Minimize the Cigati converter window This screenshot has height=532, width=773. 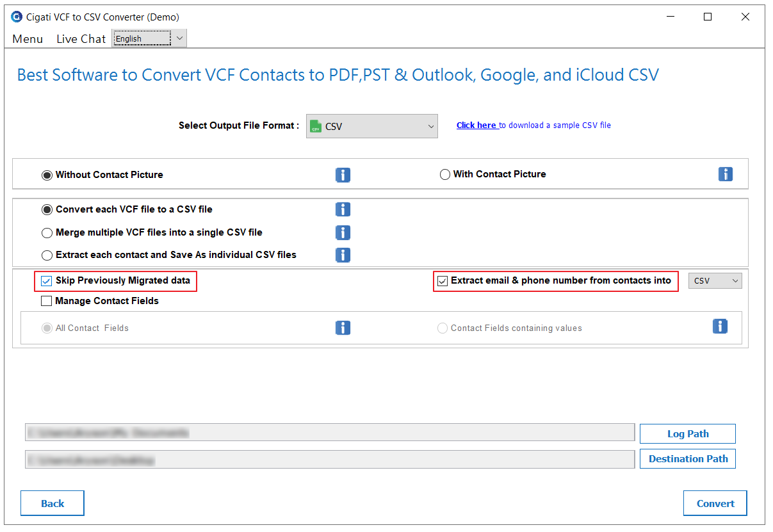pos(670,17)
